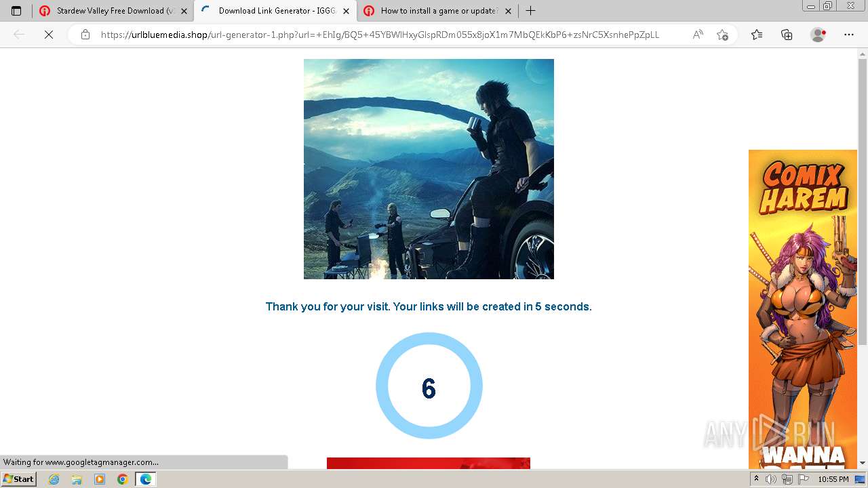Screen dimensions: 868x488
Task: Click the 10:55 PM clock
Action: pyautogui.click(x=833, y=479)
